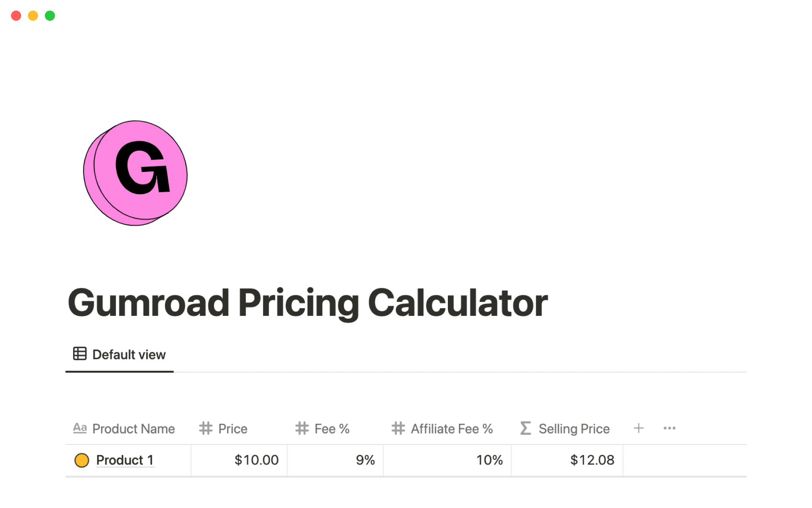
Task: Click the sigma formula icon for Selling Price
Action: (x=525, y=428)
